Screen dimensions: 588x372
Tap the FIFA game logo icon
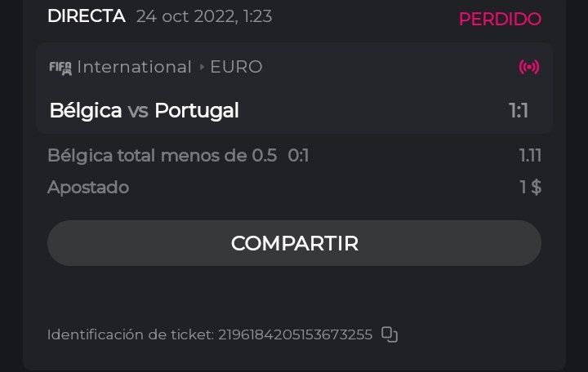tap(60, 68)
